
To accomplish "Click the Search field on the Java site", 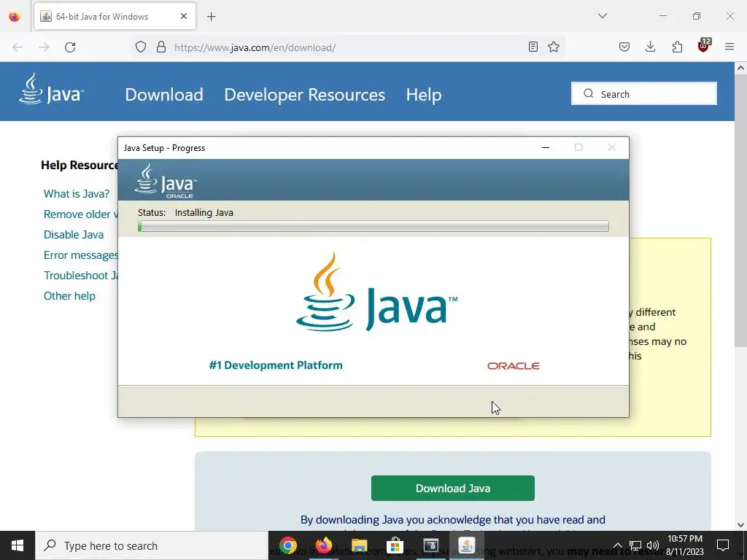I will pos(643,94).
